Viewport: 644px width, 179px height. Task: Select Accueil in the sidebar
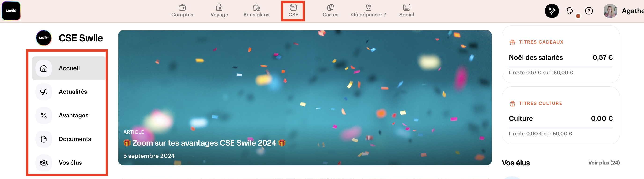[69, 68]
